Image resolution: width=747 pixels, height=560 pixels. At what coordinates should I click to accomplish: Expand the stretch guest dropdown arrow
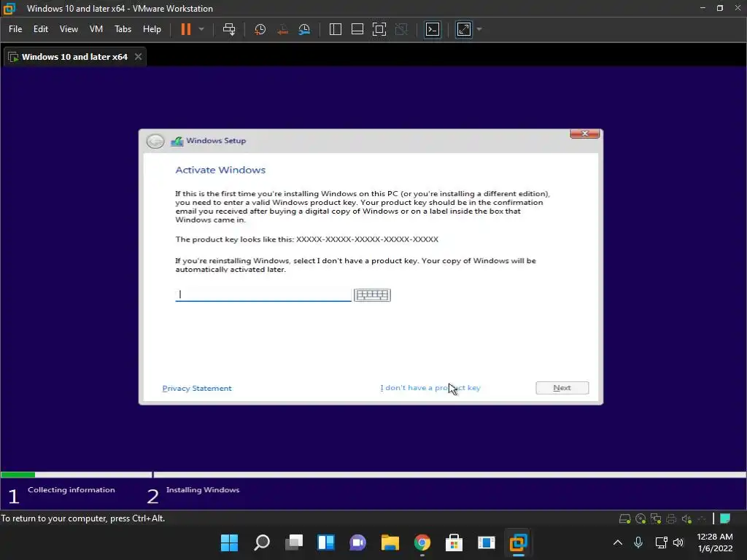coord(479,29)
